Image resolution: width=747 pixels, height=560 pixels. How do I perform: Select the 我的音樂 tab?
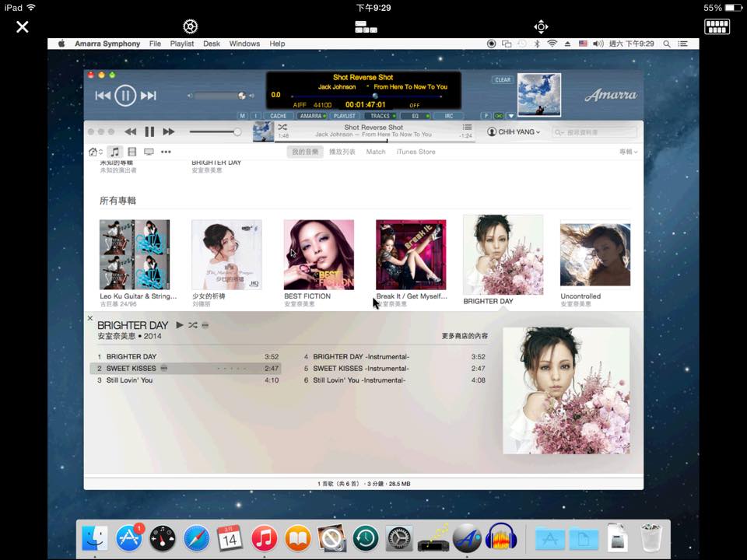(x=305, y=152)
